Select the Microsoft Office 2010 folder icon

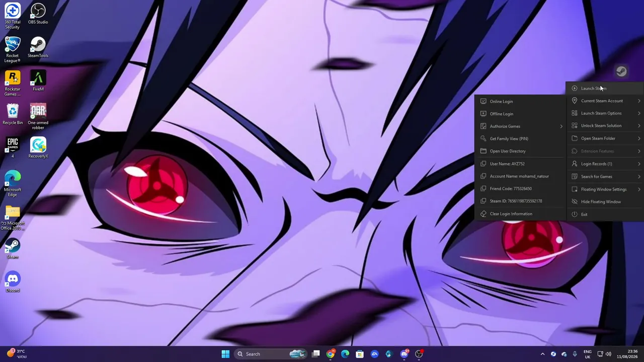[13, 217]
